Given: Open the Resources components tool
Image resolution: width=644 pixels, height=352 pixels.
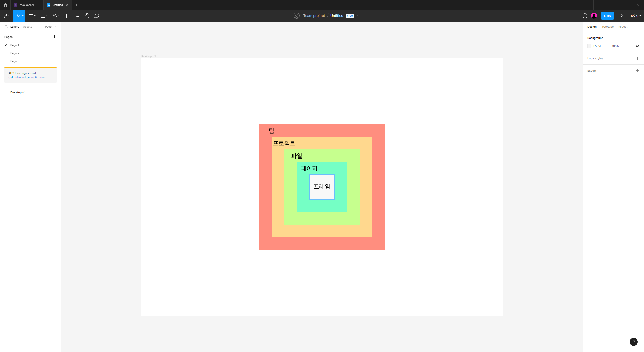Looking at the screenshot, I should pyautogui.click(x=77, y=16).
